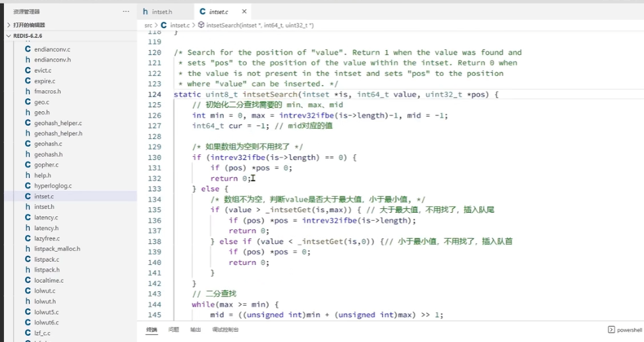
Task: Click the header file icon beside geo.h
Action: click(x=28, y=112)
